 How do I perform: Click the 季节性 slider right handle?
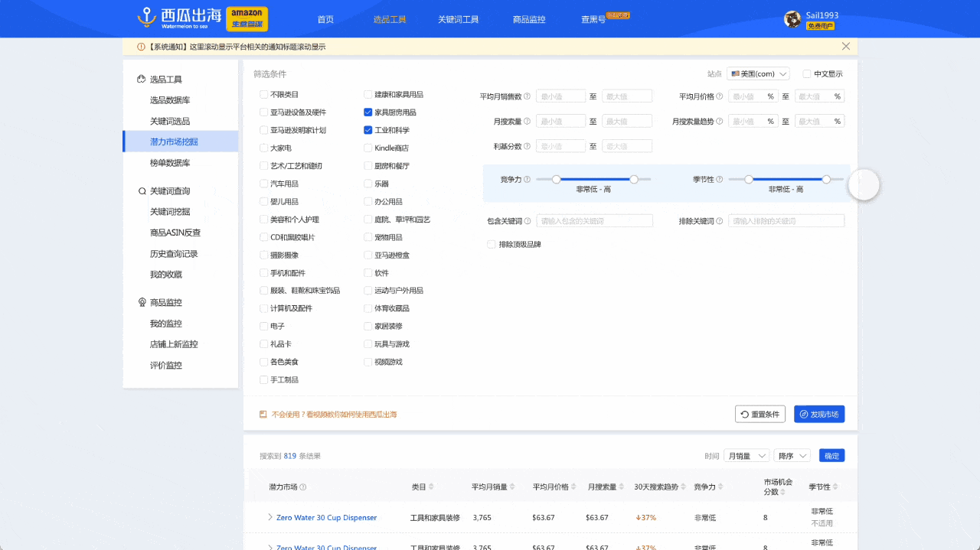click(x=826, y=179)
